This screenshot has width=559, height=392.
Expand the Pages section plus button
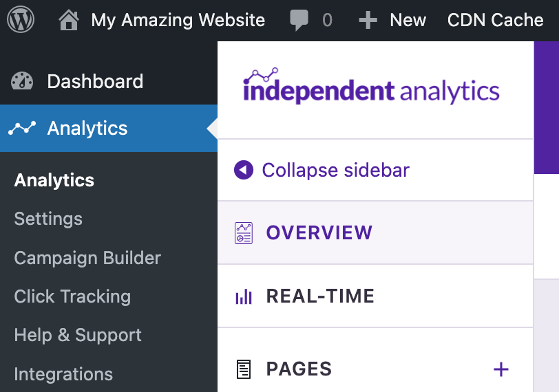[501, 369]
